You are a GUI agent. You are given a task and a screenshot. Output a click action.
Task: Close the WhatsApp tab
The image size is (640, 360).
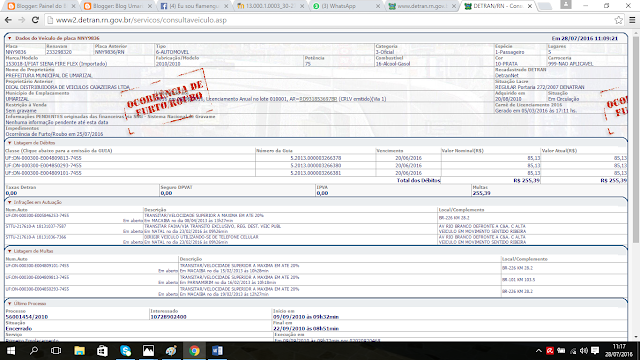click(x=378, y=6)
